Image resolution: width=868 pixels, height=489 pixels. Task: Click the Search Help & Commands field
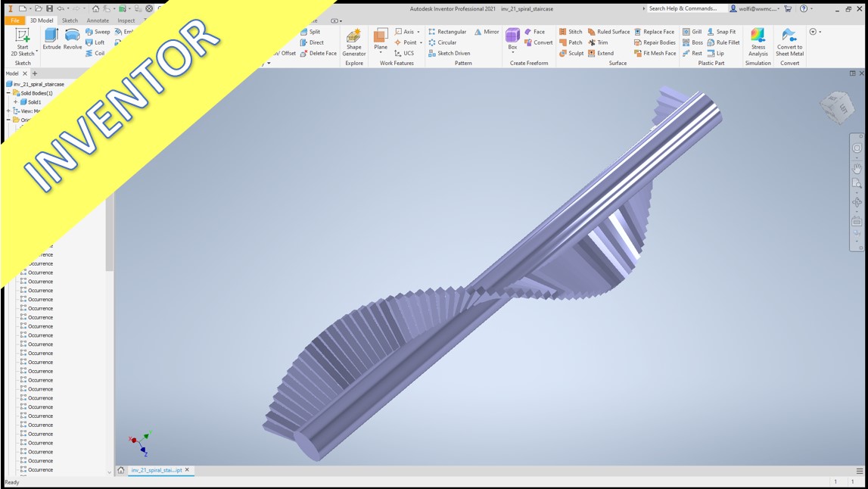pyautogui.click(x=686, y=8)
